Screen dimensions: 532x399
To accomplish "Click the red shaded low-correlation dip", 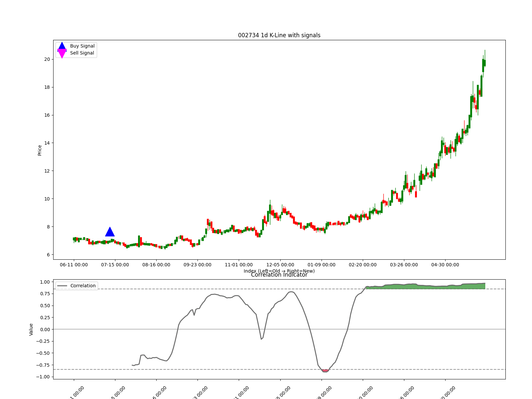I will pos(325,370).
